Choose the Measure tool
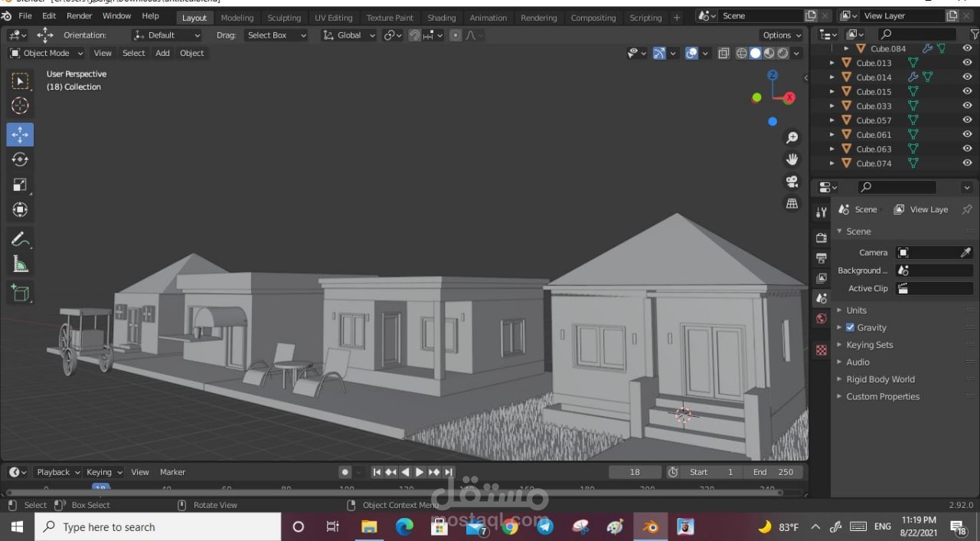The image size is (980, 541). coord(21,264)
